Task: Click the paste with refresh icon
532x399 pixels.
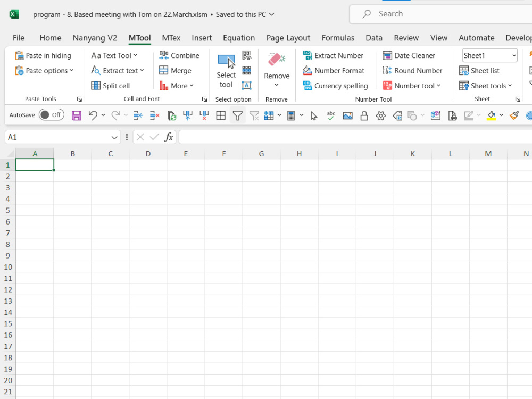Action: [x=172, y=115]
